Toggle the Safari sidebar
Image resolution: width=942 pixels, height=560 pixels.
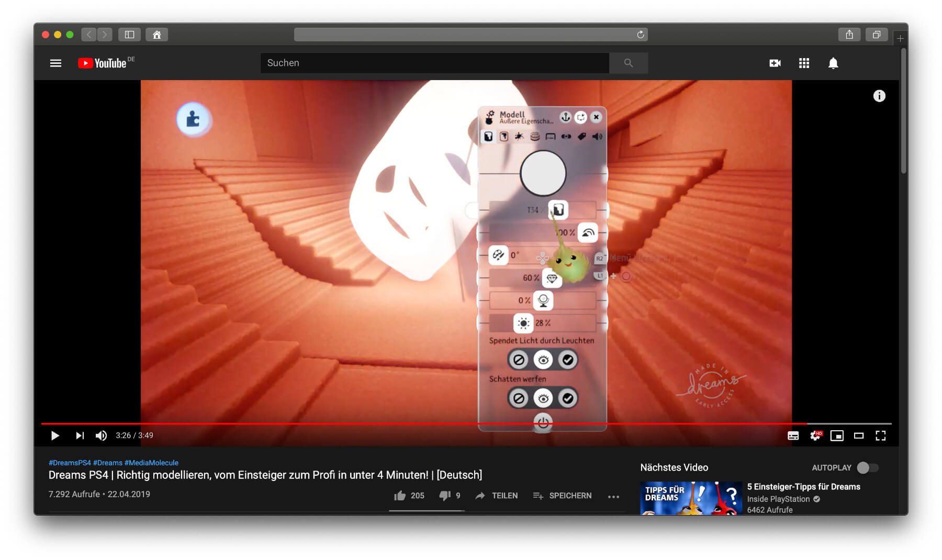point(129,35)
